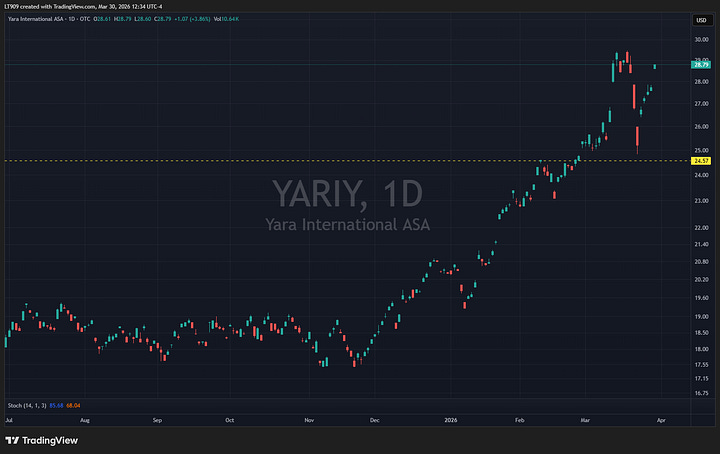Select the Yara International ASA legend title
This screenshot has height=454, width=720.
(37, 19)
